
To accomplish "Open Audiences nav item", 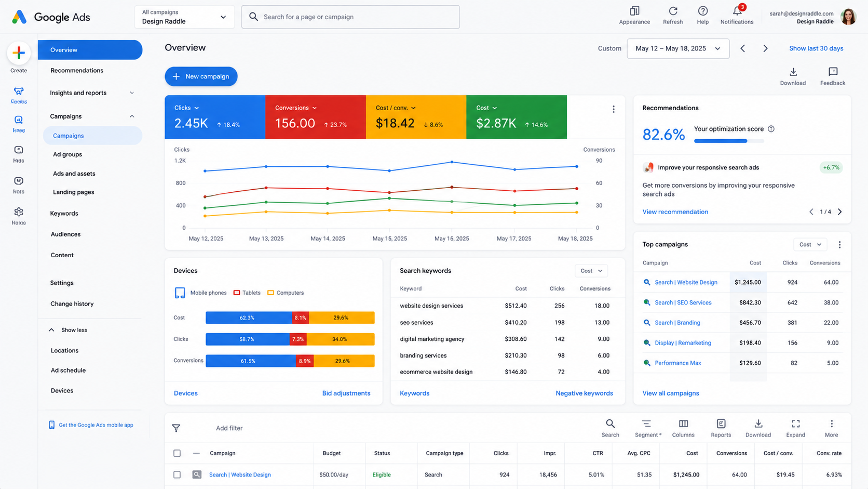I will 65,234.
